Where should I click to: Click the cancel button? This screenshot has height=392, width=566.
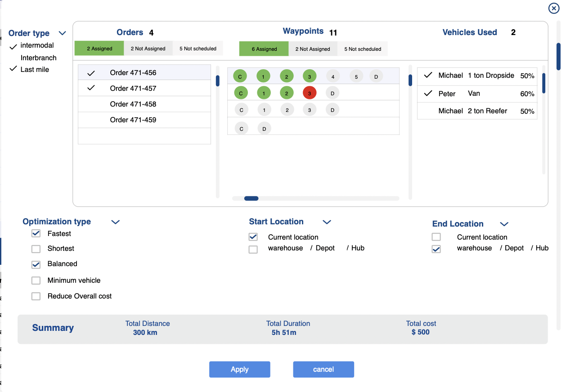click(323, 370)
